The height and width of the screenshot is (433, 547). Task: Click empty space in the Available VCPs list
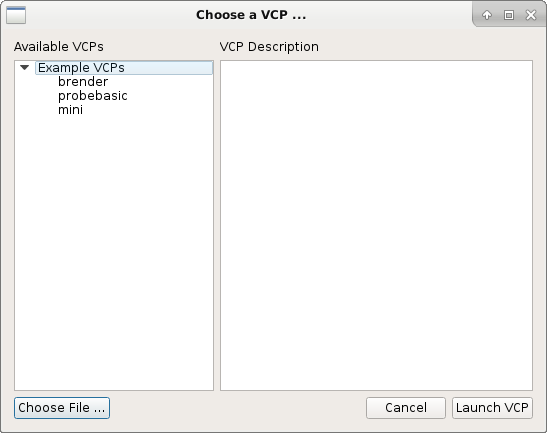coord(114,251)
